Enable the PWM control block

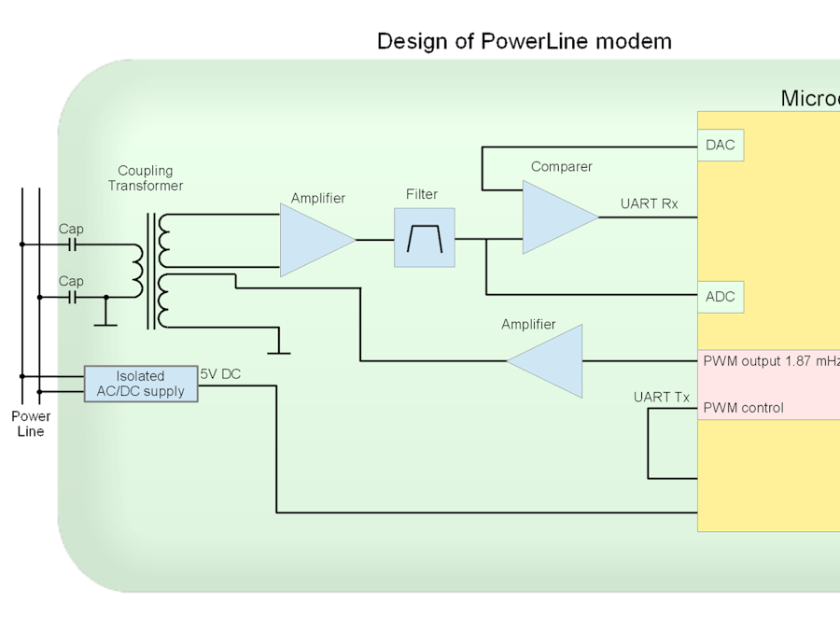[x=747, y=408]
